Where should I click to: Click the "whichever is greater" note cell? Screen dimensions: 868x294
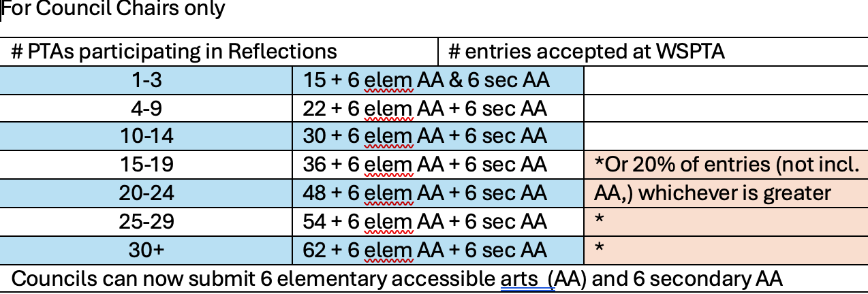[713, 193]
